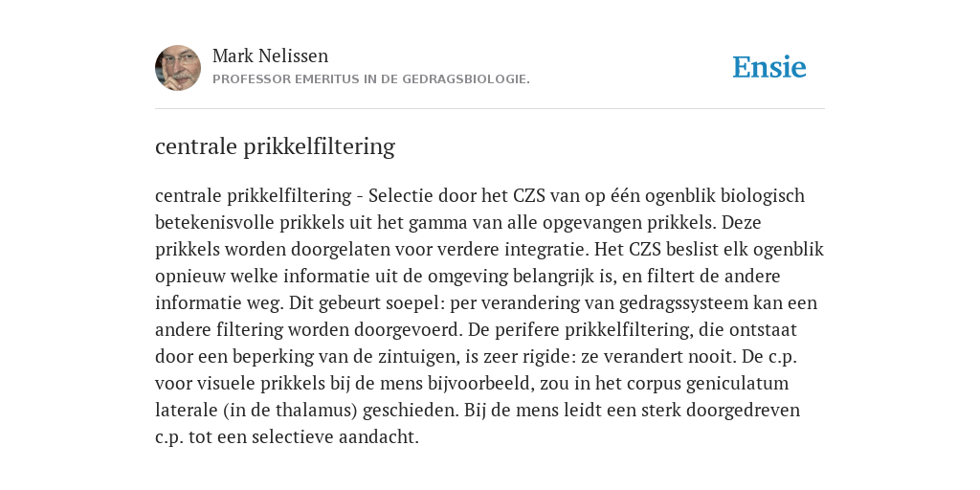The height and width of the screenshot is (490, 980).
Task: Click the Ensie logo
Action: (769, 67)
